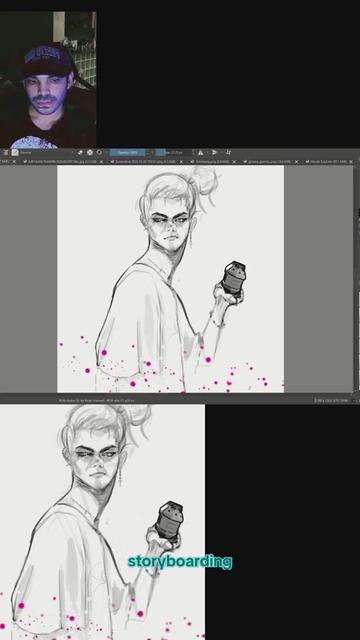Open the brush editor settings icon

click(6, 152)
